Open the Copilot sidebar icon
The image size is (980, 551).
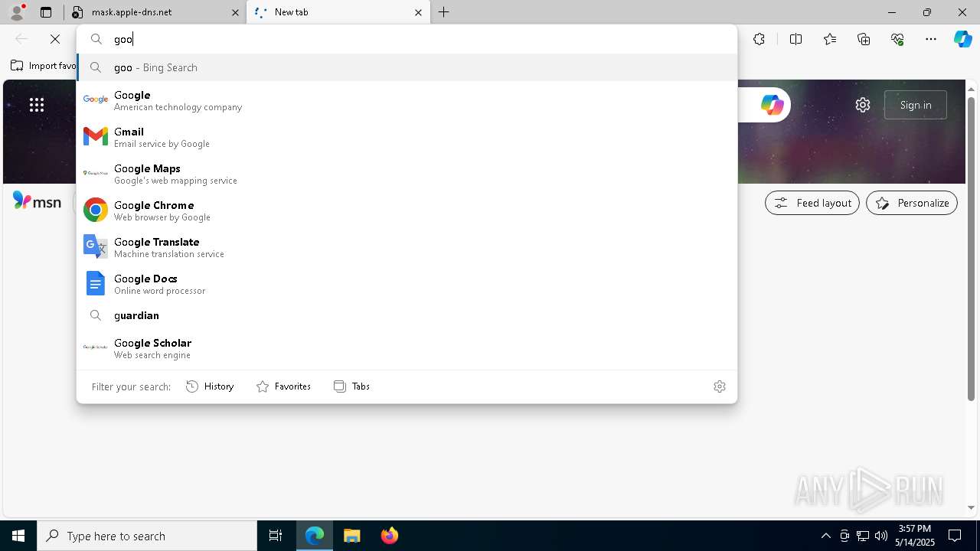(x=962, y=39)
